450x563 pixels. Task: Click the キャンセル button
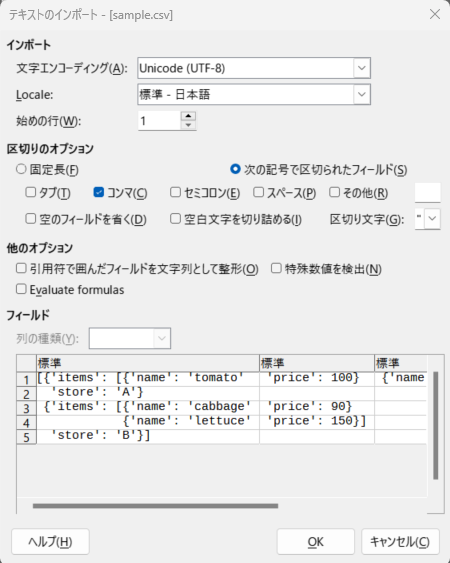pyautogui.click(x=400, y=541)
